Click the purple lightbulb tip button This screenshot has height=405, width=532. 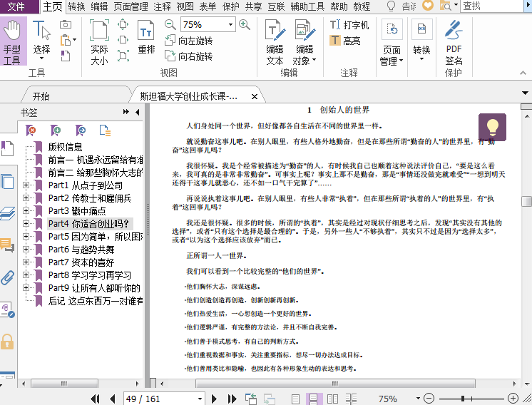[492, 127]
